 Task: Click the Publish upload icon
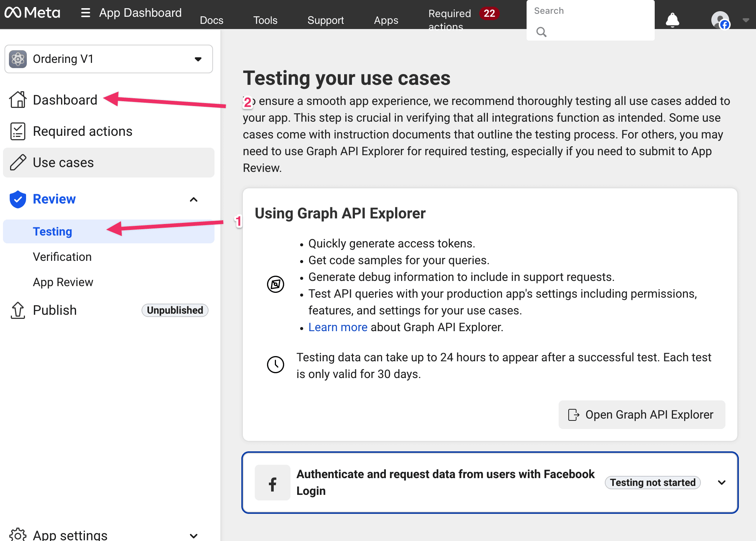click(18, 310)
